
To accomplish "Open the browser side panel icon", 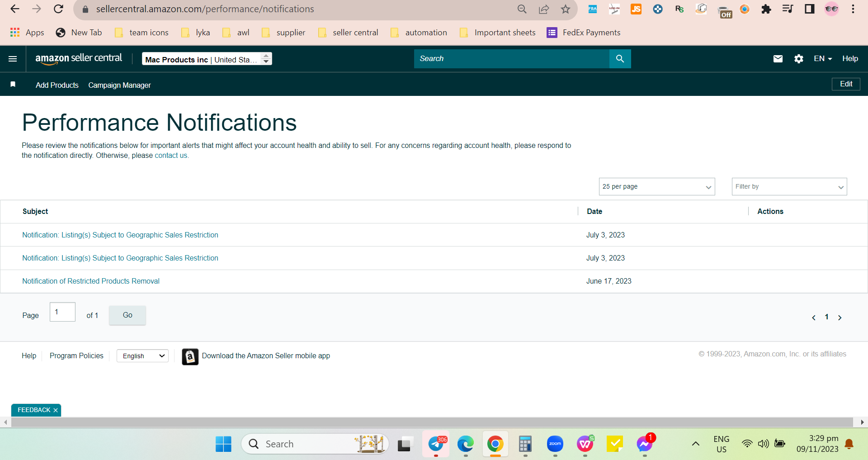I will click(809, 9).
